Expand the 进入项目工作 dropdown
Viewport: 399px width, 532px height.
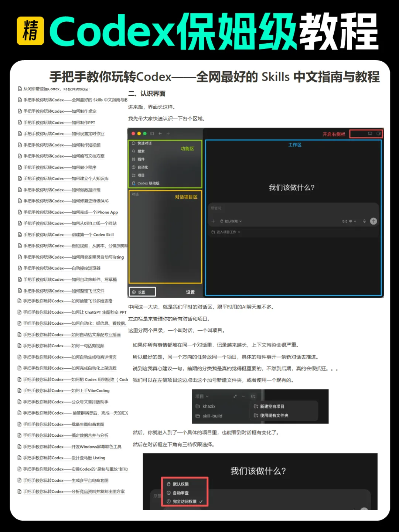[226, 232]
